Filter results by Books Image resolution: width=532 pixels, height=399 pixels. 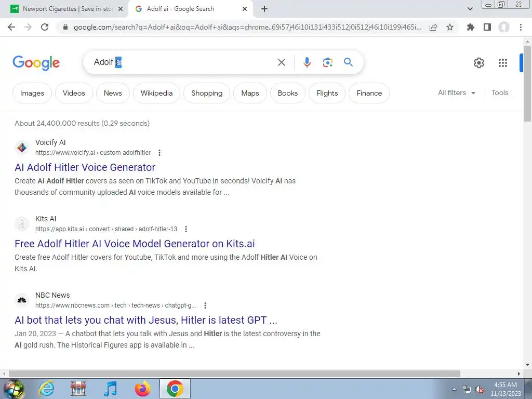coord(288,93)
